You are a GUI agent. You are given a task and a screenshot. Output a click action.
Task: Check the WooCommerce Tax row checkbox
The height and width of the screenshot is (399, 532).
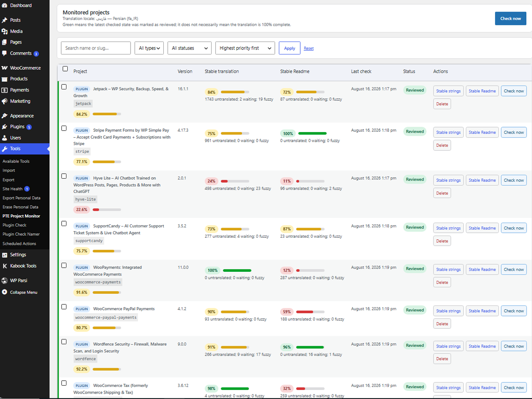tap(64, 383)
